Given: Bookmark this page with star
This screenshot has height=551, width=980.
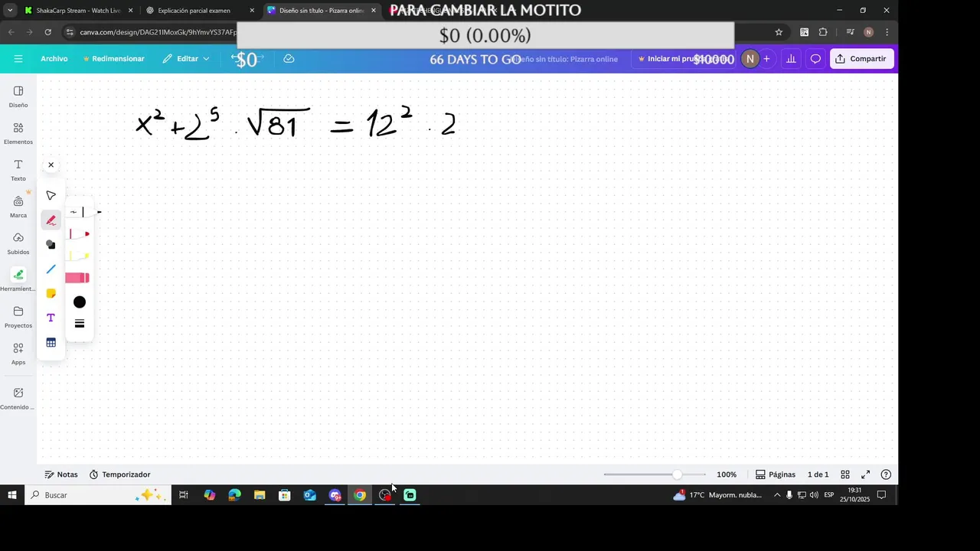Looking at the screenshot, I should pos(779,32).
